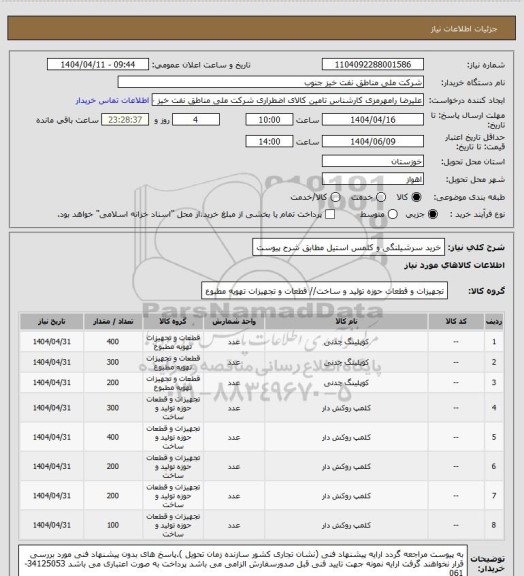Click the remaining days field showing 4
Screen dimensions: 524x576
click(x=196, y=120)
